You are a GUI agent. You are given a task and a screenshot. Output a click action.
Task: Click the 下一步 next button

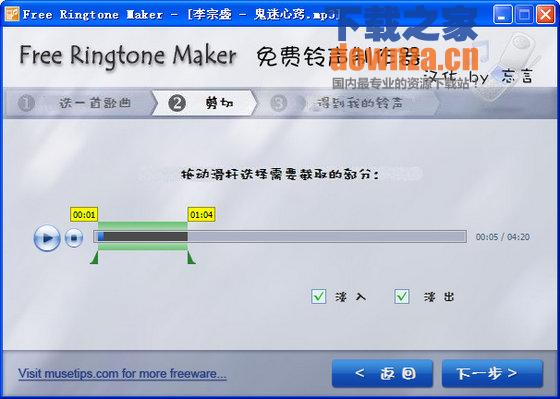click(492, 374)
